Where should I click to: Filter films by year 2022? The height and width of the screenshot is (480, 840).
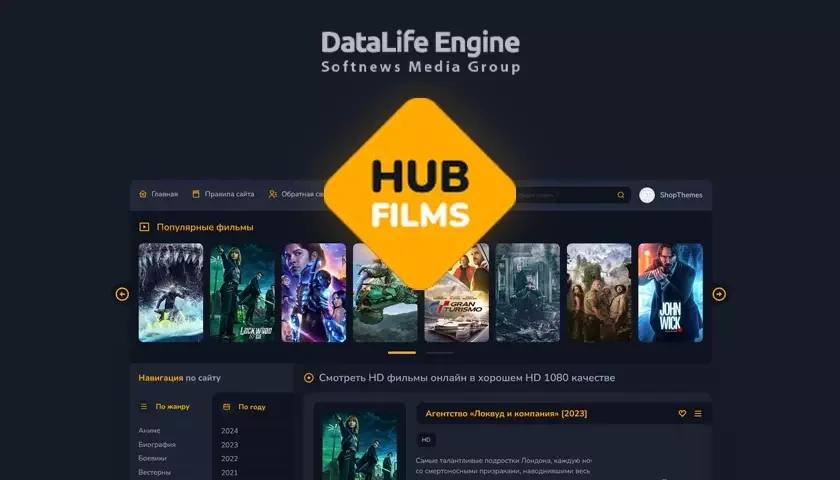[x=229, y=459]
